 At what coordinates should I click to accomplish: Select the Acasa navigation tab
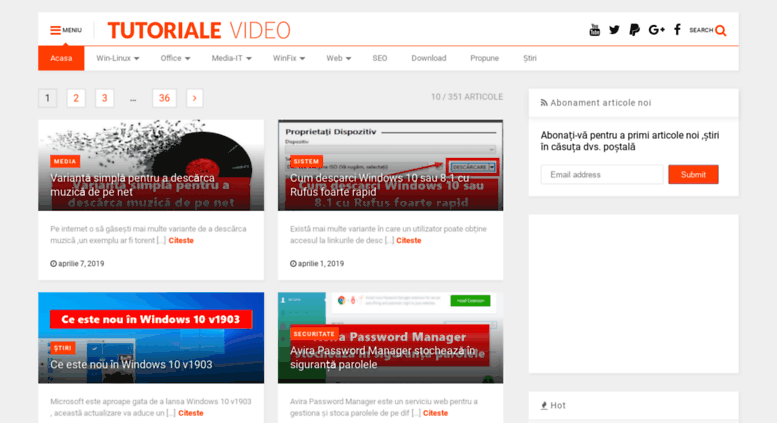[61, 58]
